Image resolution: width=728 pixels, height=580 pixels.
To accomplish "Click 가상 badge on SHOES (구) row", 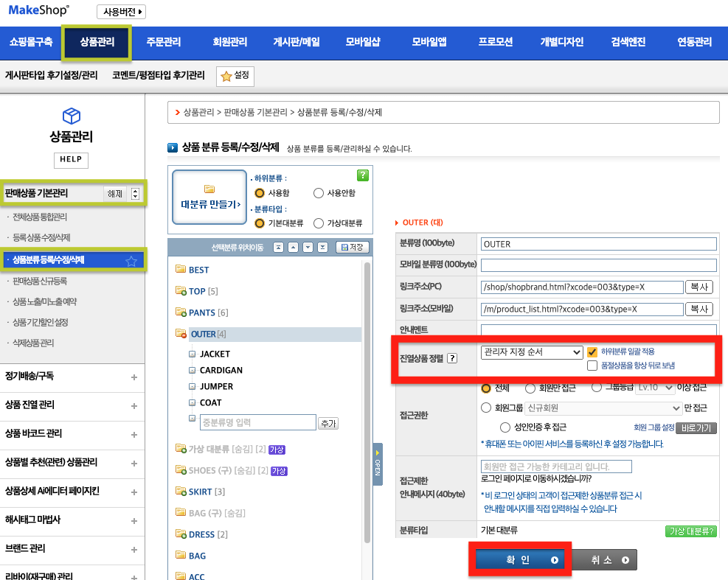I will (x=279, y=471).
